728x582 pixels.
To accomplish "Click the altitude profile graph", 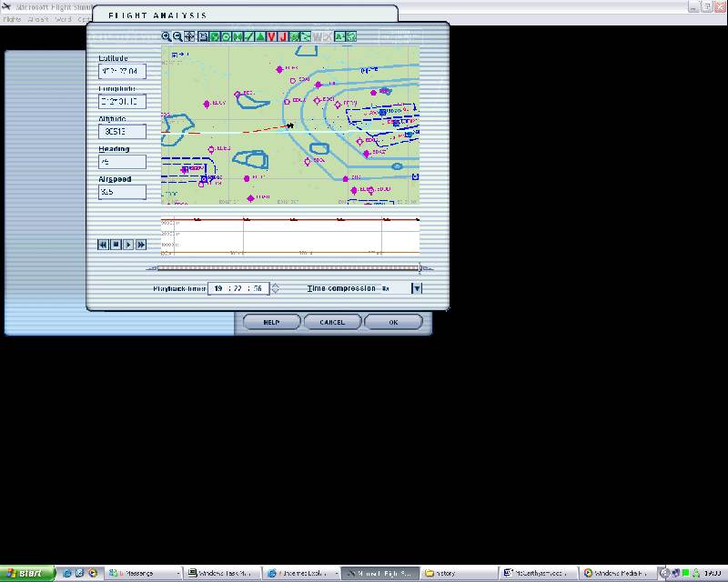I will (290, 236).
